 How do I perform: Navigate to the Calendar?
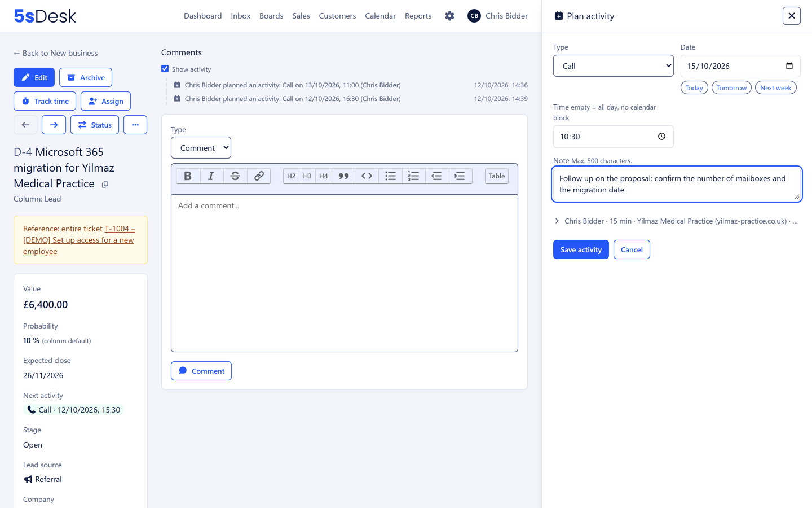pyautogui.click(x=380, y=16)
